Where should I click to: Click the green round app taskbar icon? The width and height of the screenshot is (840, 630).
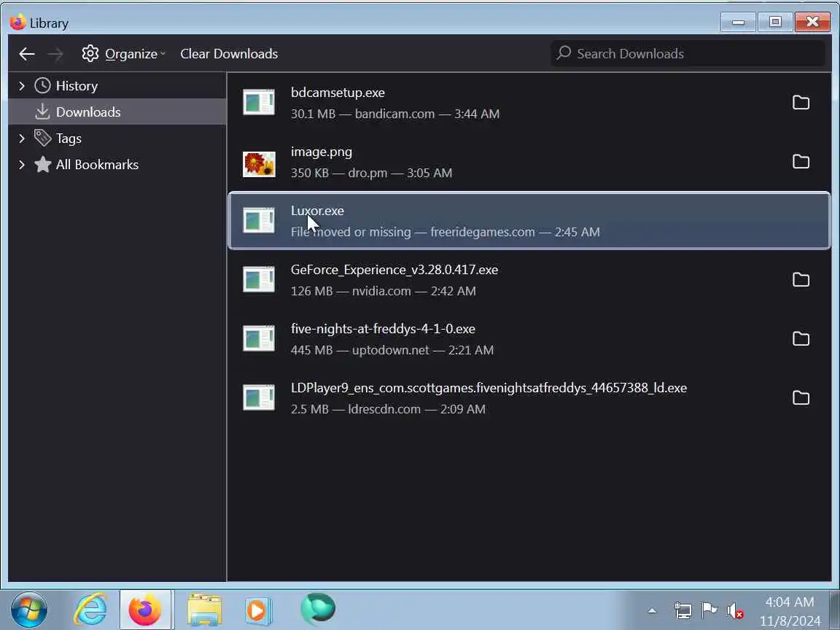coord(318,609)
